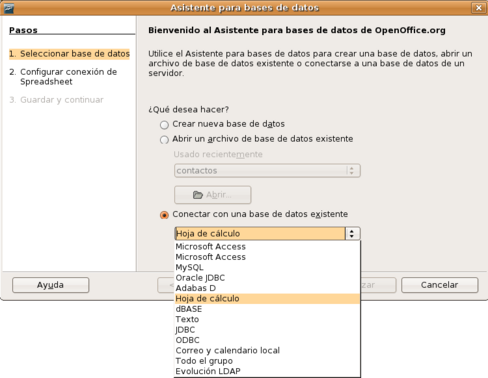Viewport: 488px width, 378px height.
Task: Close the Asistente para bases de datos dialog
Action: (478, 8)
